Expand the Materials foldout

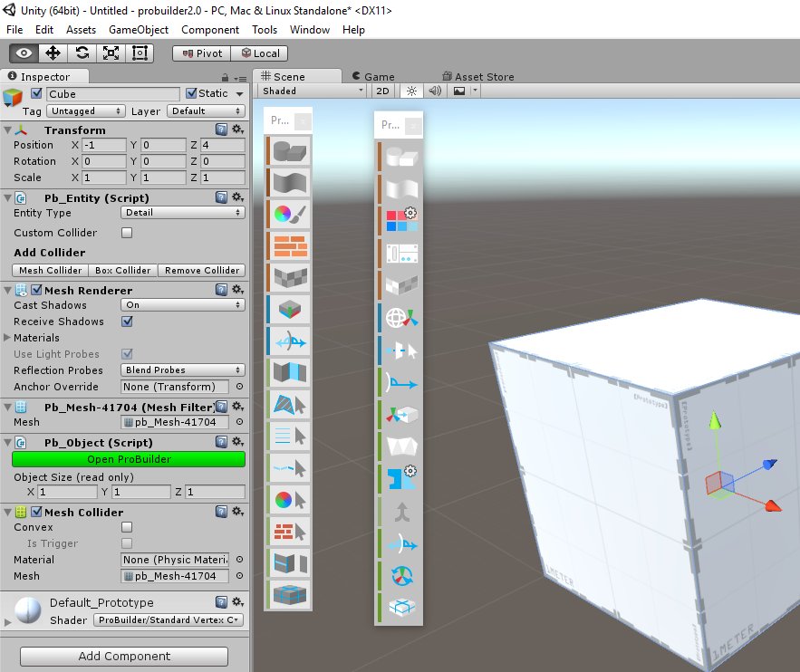click(x=7, y=338)
